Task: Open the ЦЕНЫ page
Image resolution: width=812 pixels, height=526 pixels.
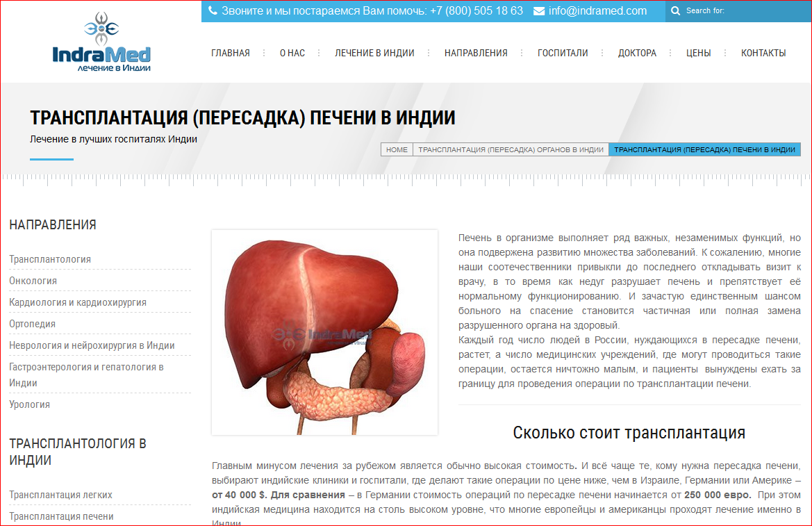Action: [698, 53]
